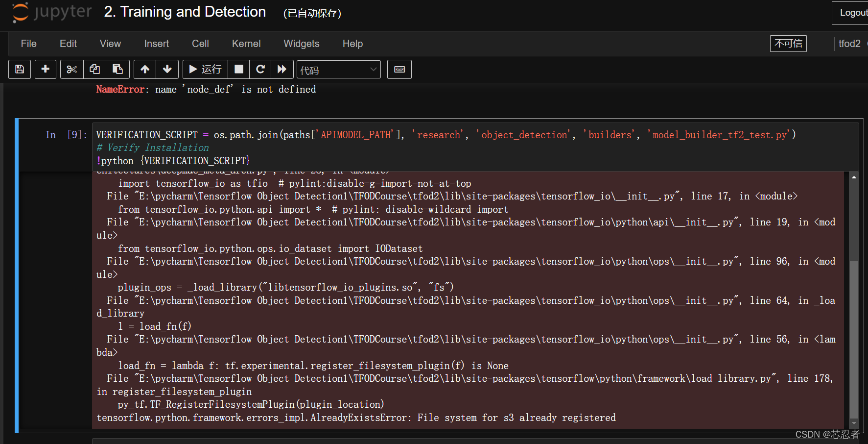Viewport: 868px width, 444px height.
Task: Insert a new cell with the plus icon
Action: [45, 69]
